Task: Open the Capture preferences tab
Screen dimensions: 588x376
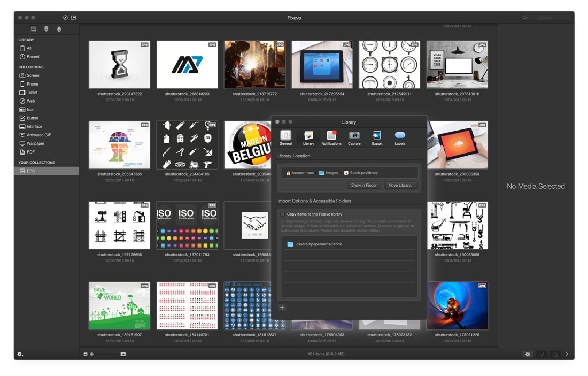Action: pos(354,137)
